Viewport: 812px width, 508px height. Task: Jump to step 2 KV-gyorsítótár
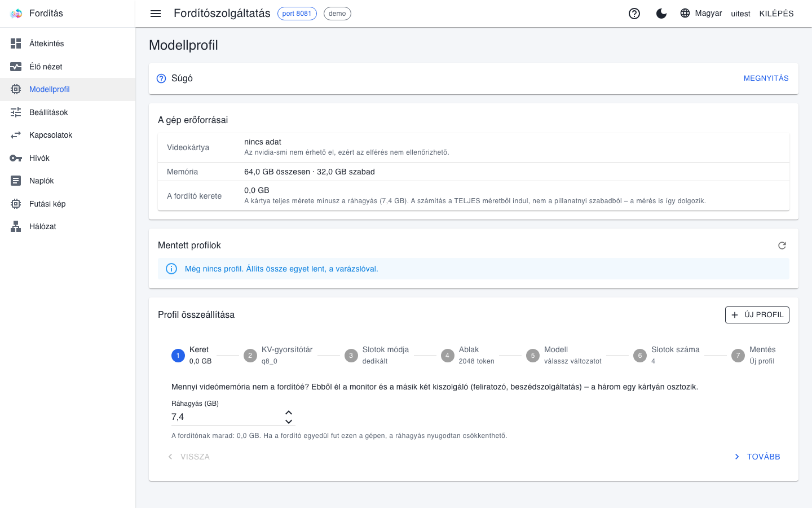click(x=278, y=356)
